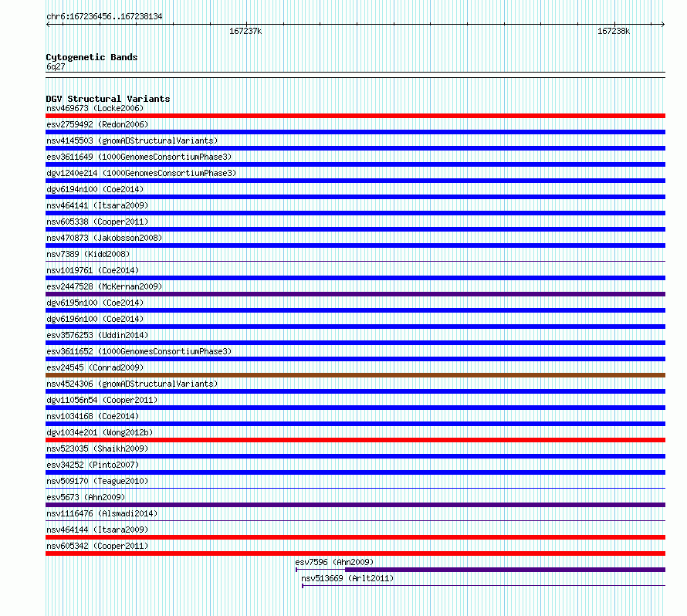The height and width of the screenshot is (616, 687).
Task: Click the dgv1240e214 variant label
Action: [141, 173]
